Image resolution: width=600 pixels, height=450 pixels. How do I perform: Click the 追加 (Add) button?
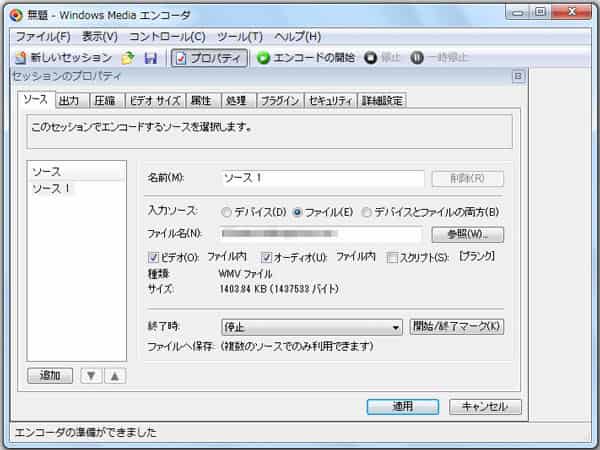click(x=50, y=376)
